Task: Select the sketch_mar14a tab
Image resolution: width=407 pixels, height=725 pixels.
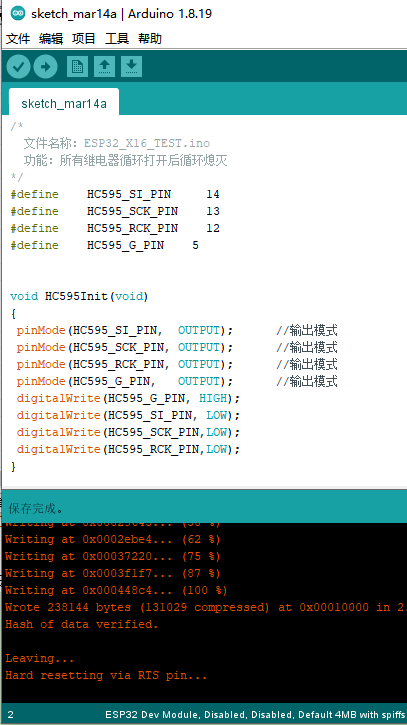Action: (x=64, y=103)
